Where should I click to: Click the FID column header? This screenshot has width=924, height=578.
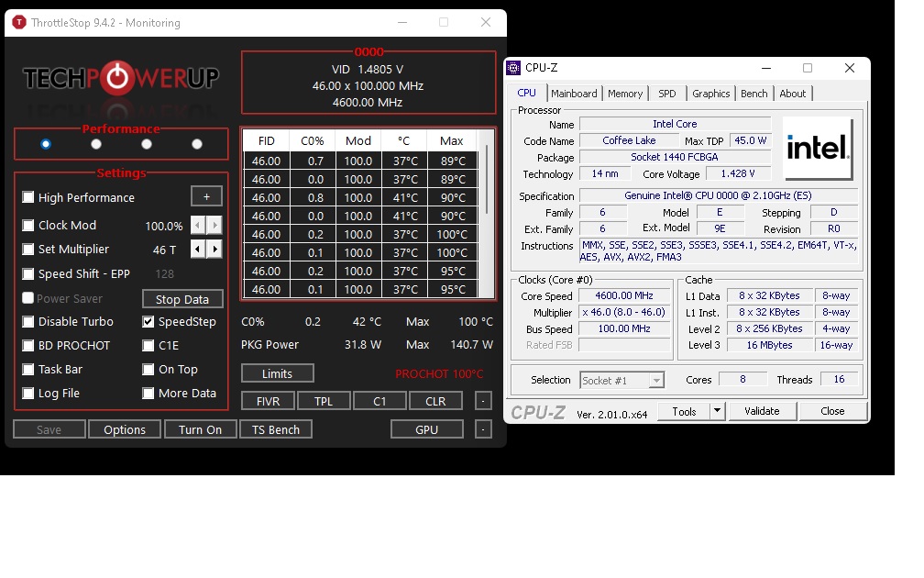coord(267,141)
